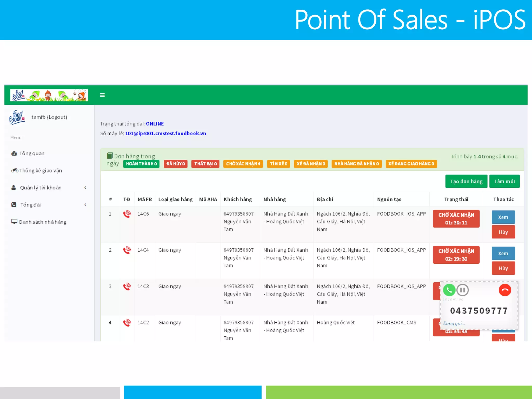Click call icon for order 14C4
This screenshot has height=399, width=532.
127,250
